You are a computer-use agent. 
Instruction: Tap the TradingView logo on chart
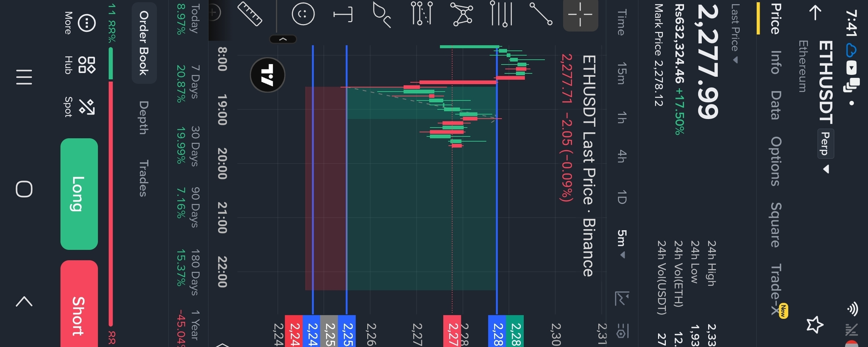coord(267,75)
